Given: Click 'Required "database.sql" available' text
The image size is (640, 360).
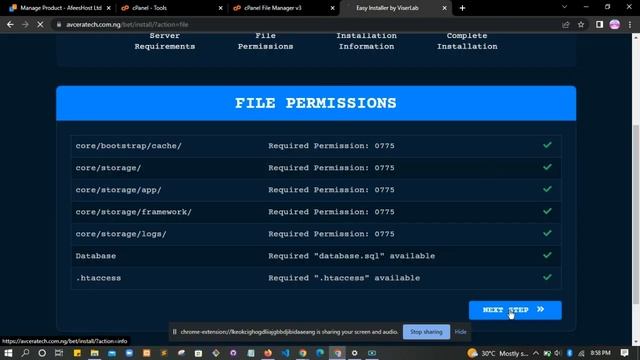Looking at the screenshot, I should pos(351,256).
